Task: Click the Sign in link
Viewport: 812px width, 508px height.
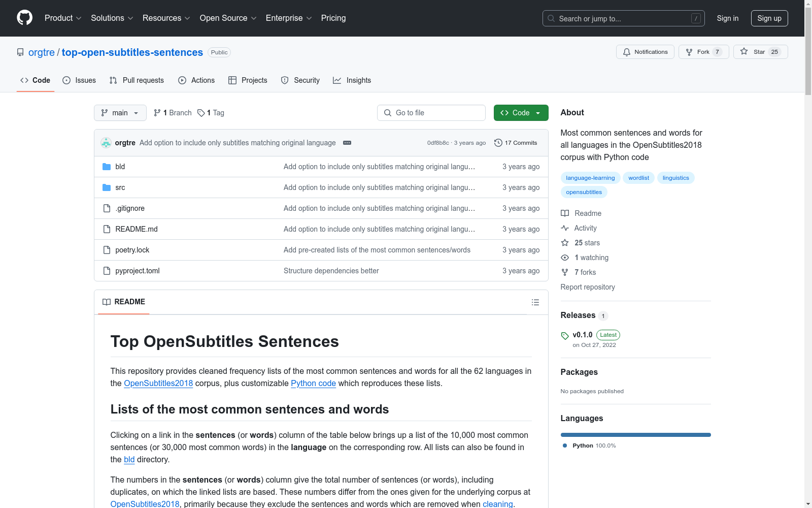Action: tap(728, 18)
